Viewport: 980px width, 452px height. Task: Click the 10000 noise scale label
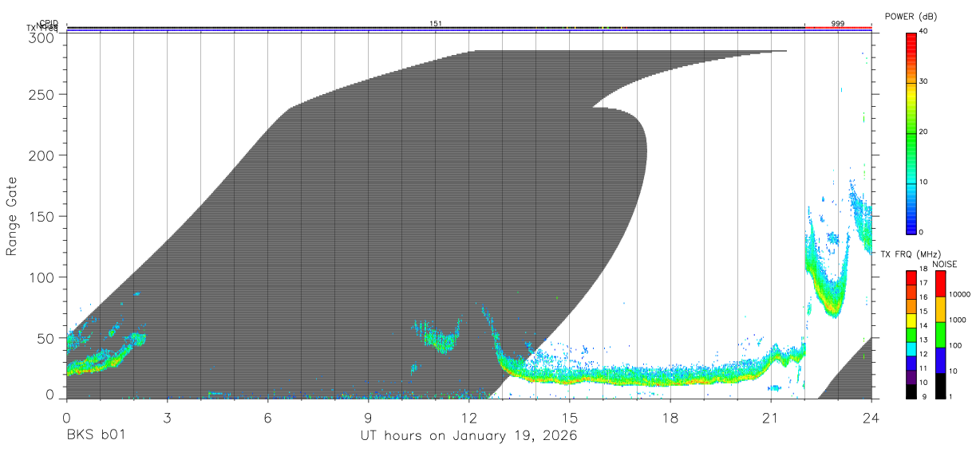click(961, 294)
